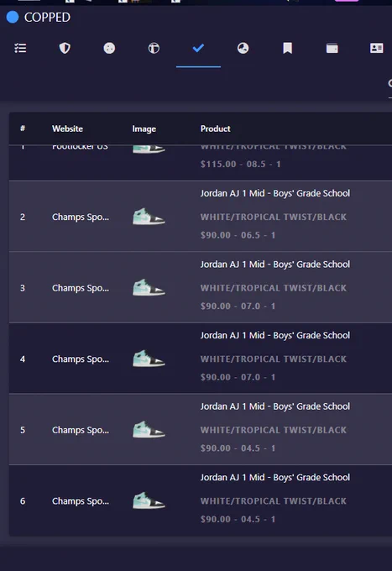Viewport: 392px width, 571px height.
Task: Open the cookie tab icon
Action: [x=109, y=48]
